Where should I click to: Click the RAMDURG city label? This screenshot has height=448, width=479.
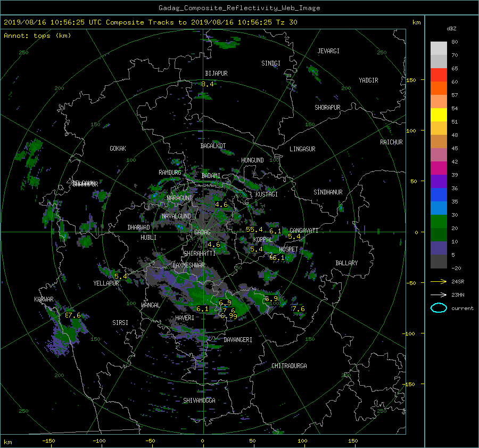pos(170,173)
